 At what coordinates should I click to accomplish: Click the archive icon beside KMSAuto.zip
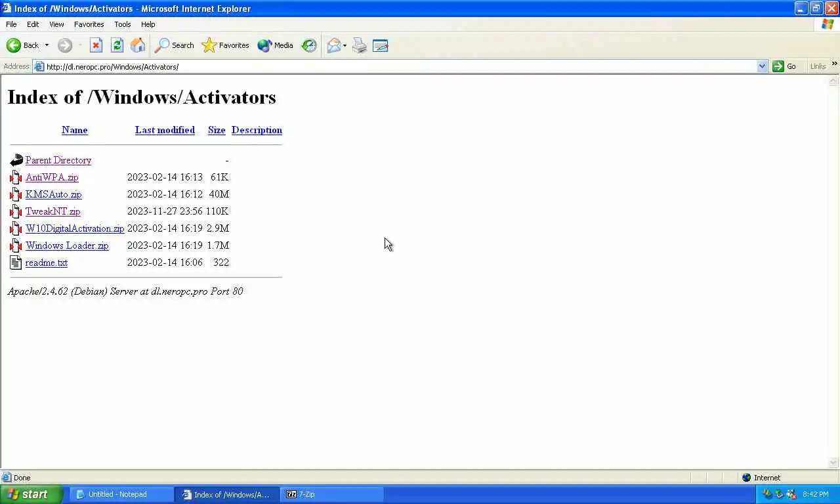[16, 194]
